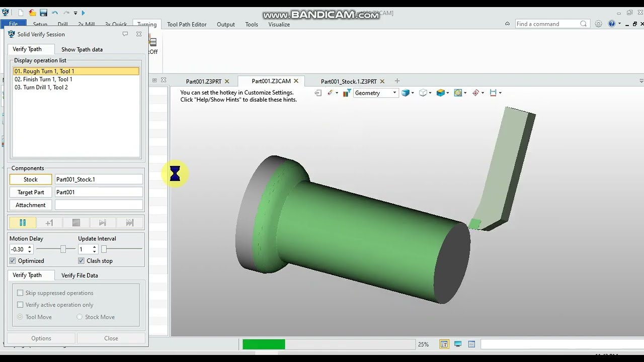Viewport: 644px width, 362px height.
Task: Click the speech bubble icon in Solid Verify Session
Action: 125,34
